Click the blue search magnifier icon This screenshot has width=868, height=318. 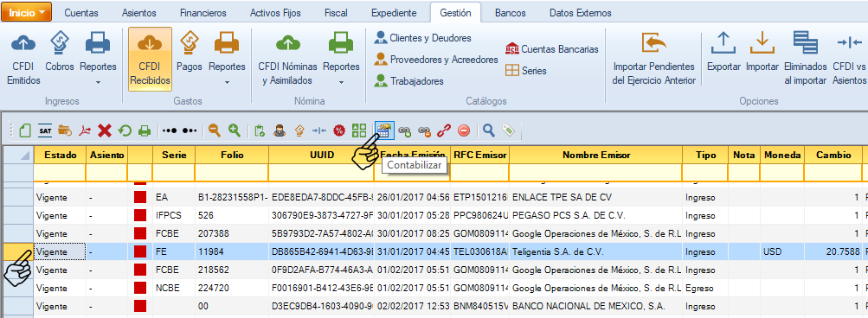488,130
